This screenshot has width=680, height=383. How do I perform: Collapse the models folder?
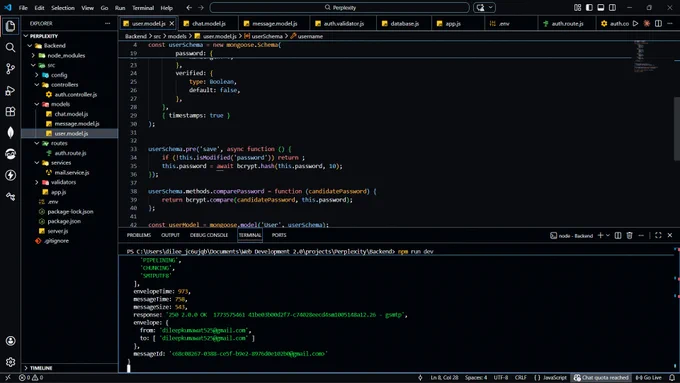37,104
